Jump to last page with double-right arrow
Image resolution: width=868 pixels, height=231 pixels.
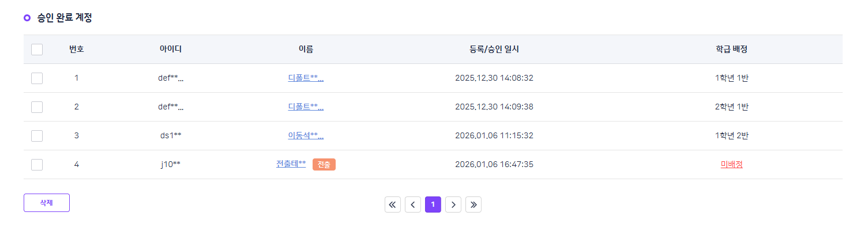[474, 205]
